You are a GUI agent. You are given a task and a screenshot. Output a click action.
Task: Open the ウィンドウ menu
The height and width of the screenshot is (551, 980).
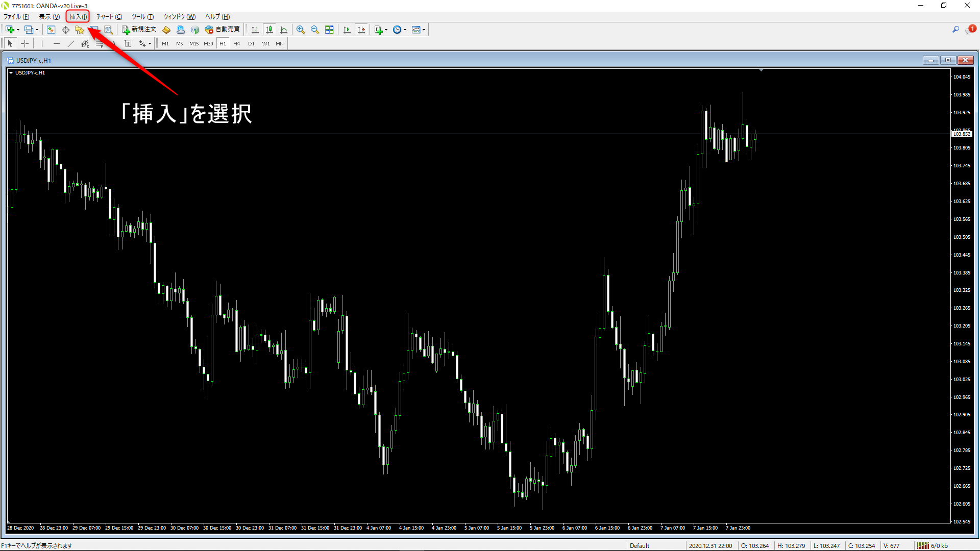pos(179,17)
